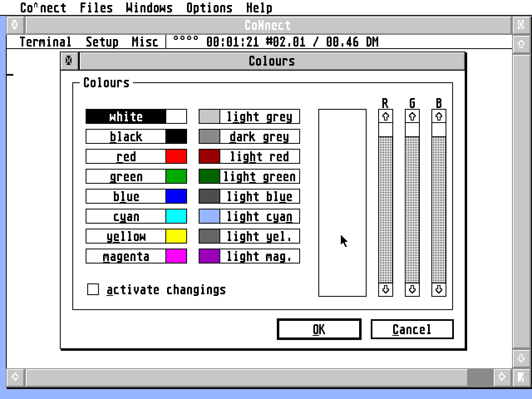Click Setup in the CoNnect menu bar
Viewport: 532px width, 399px height.
coord(101,42)
